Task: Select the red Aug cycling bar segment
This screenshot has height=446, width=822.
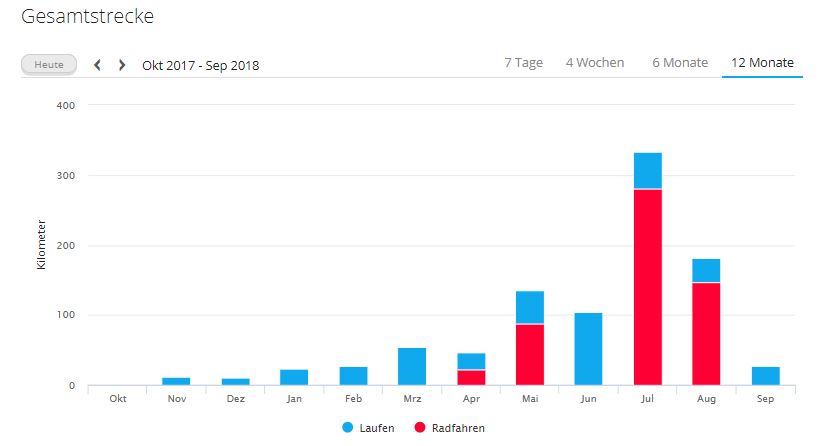Action: click(706, 334)
